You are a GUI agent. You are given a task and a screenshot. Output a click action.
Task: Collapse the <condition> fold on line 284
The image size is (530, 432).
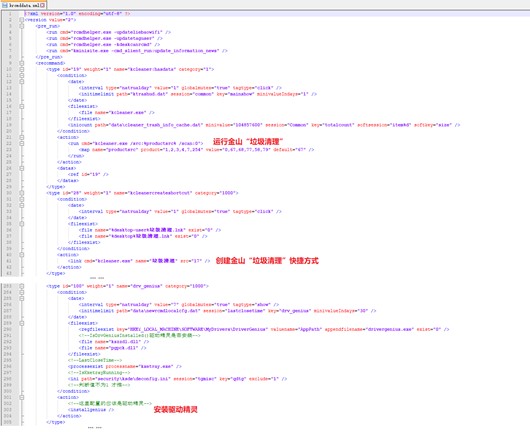[x=22, y=292]
